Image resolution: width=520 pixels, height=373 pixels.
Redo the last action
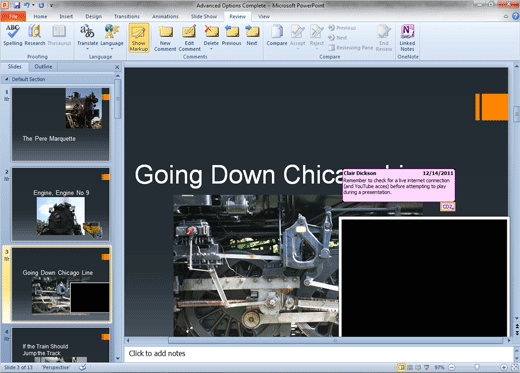41,5
